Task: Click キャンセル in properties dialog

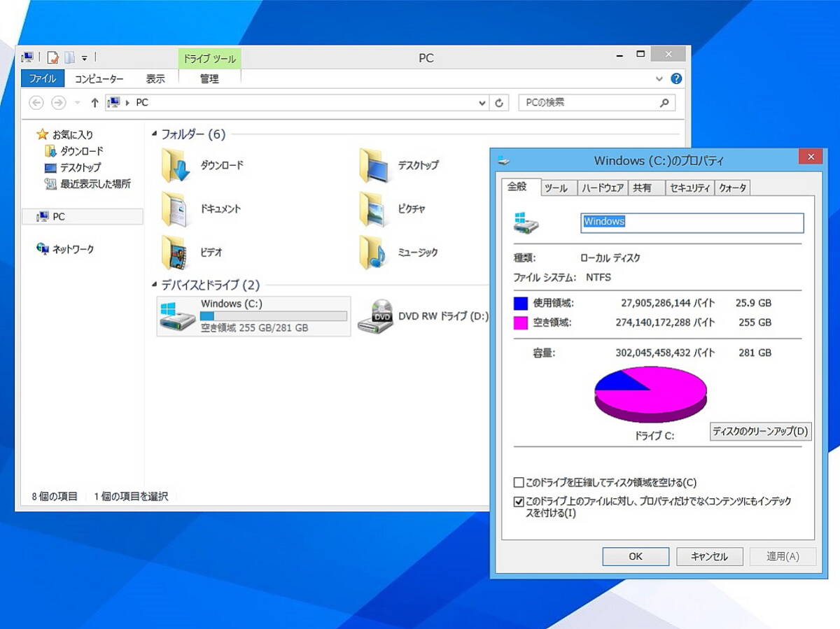Action: (709, 557)
